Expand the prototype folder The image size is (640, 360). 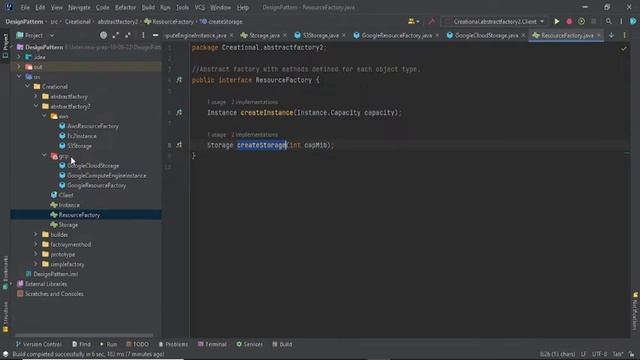tap(36, 254)
